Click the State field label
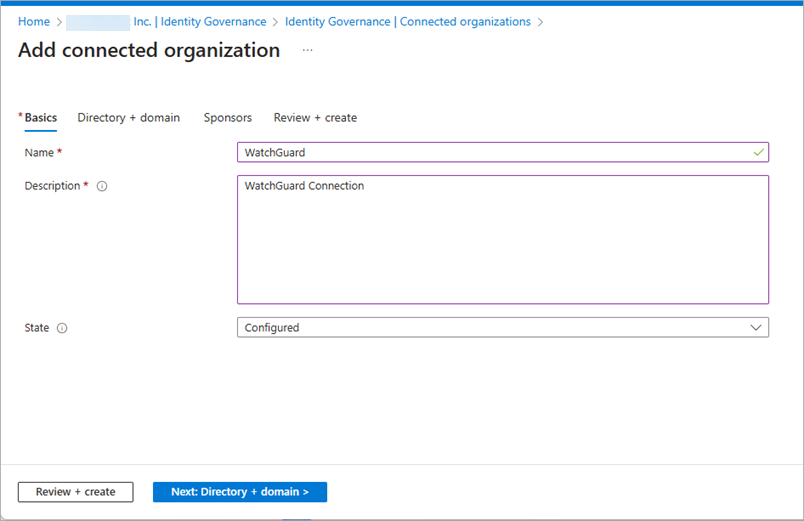The image size is (804, 521). click(36, 328)
